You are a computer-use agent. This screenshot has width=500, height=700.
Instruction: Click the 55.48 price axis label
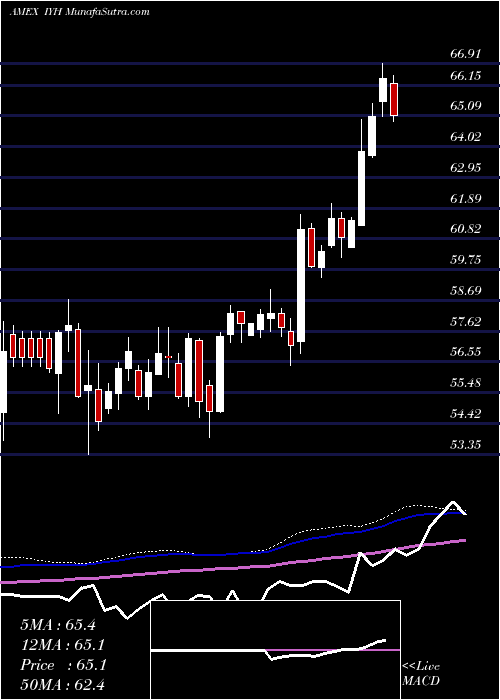point(466,383)
